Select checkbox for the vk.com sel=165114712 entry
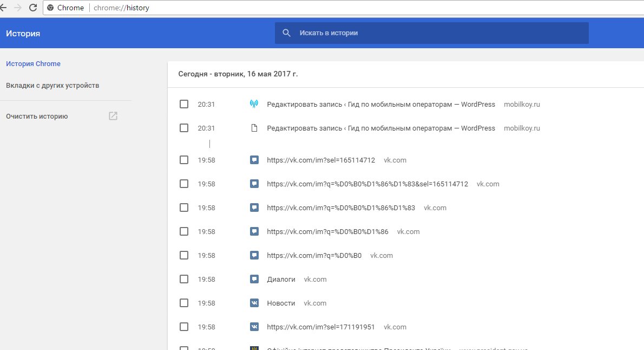Screen dimensions: 644x350 point(184,160)
